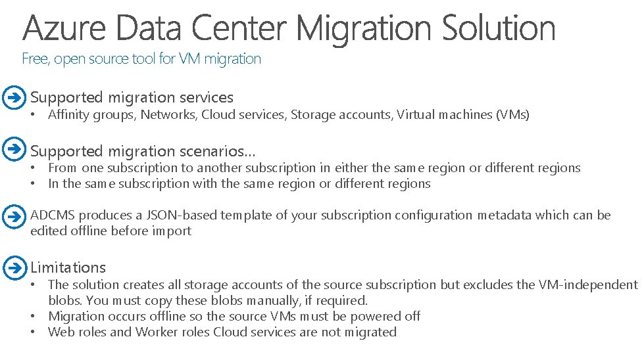Select the 'Web roles and Worker roles' bullet

222,332
